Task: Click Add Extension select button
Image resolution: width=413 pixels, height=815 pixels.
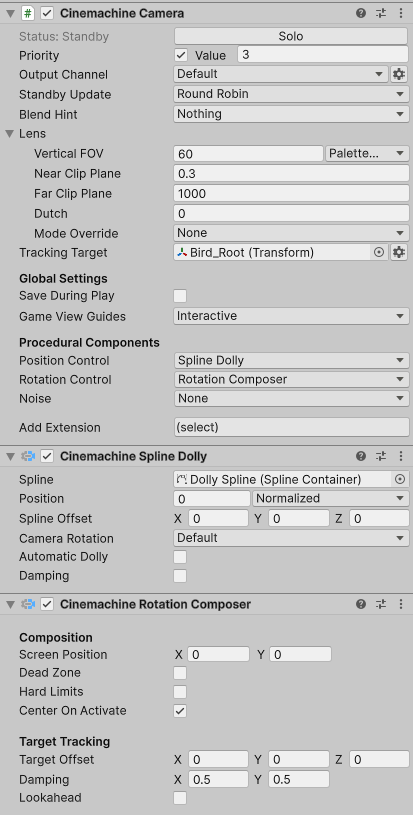Action: (291, 428)
